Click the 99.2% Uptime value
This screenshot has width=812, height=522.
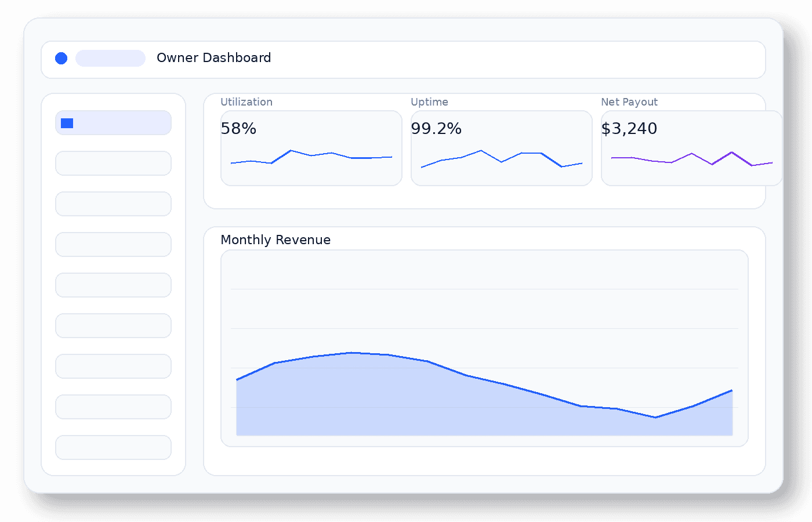437,129
